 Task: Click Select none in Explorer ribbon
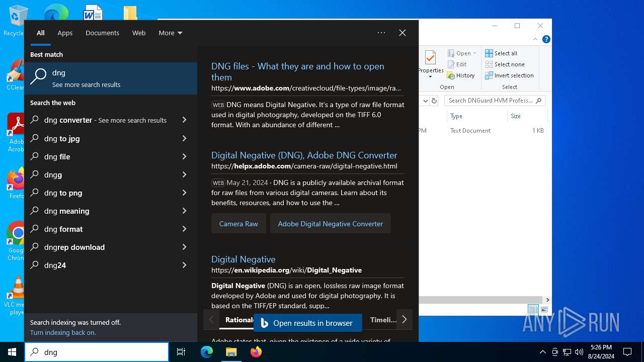tap(505, 64)
